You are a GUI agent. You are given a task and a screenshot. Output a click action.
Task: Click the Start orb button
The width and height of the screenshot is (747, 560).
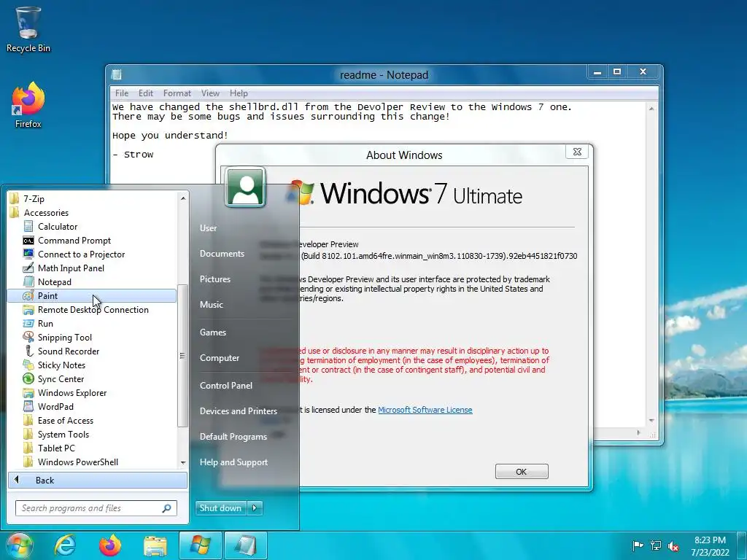(19, 545)
